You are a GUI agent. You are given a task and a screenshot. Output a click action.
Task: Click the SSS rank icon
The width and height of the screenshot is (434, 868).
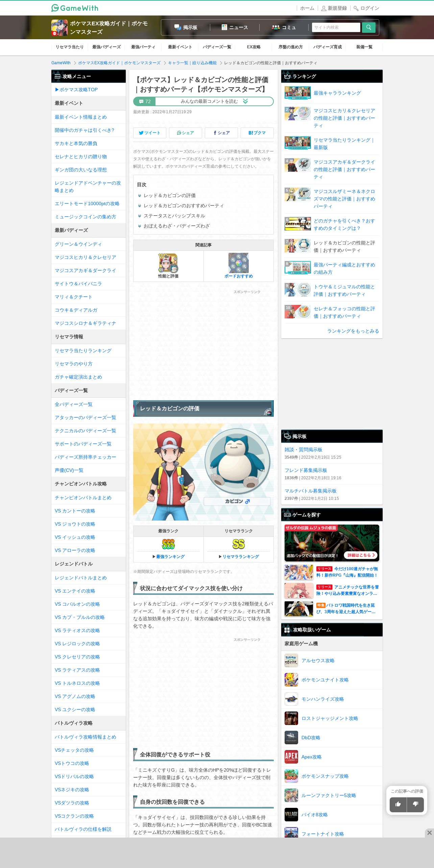click(168, 544)
